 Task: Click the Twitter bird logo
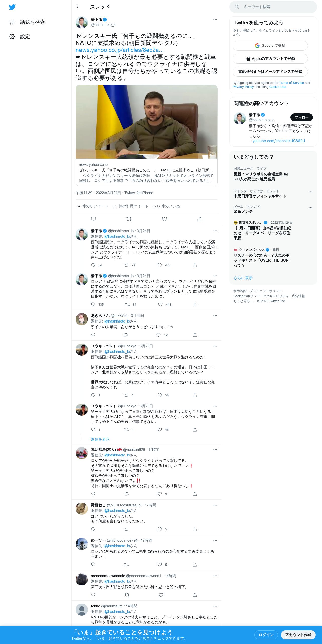(x=12, y=7)
